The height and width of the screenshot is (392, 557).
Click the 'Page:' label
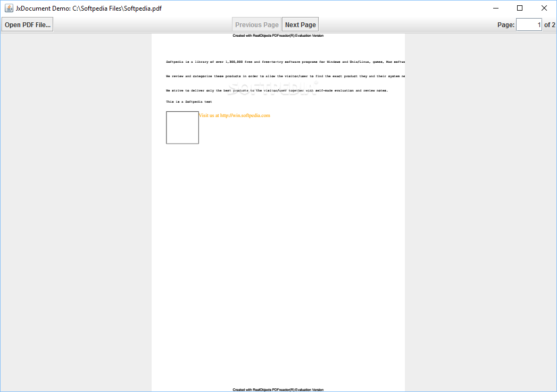[x=506, y=25]
